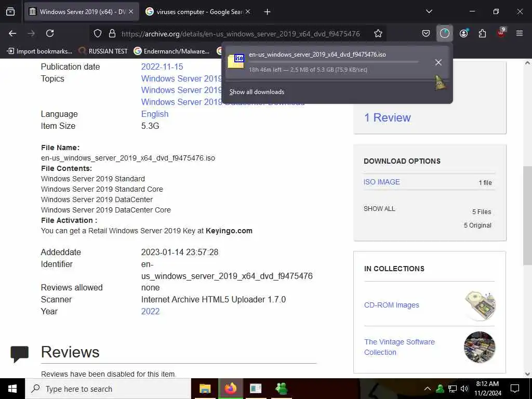Viewport: 532px width, 399px height.
Task: Show hidden system tray icons
Action: (428, 389)
